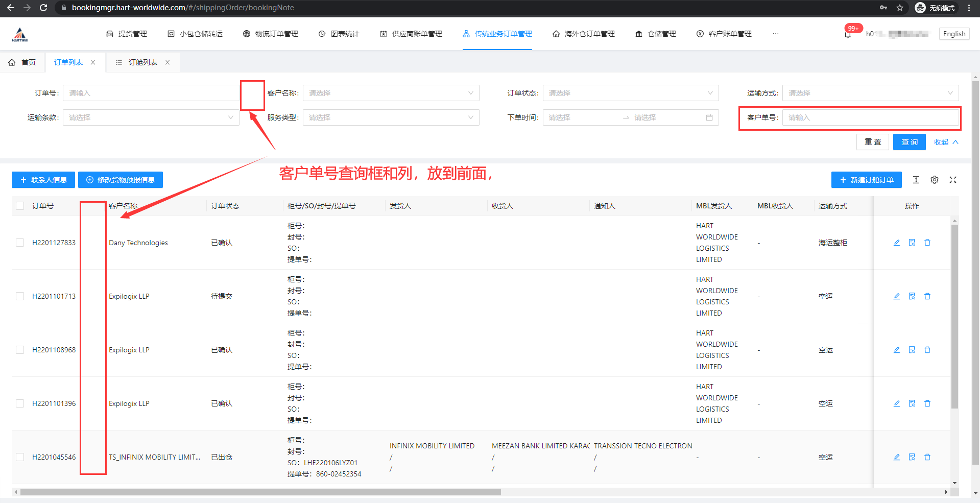Open the 下单时间 date range picker
This screenshot has height=503, width=980.
point(631,117)
